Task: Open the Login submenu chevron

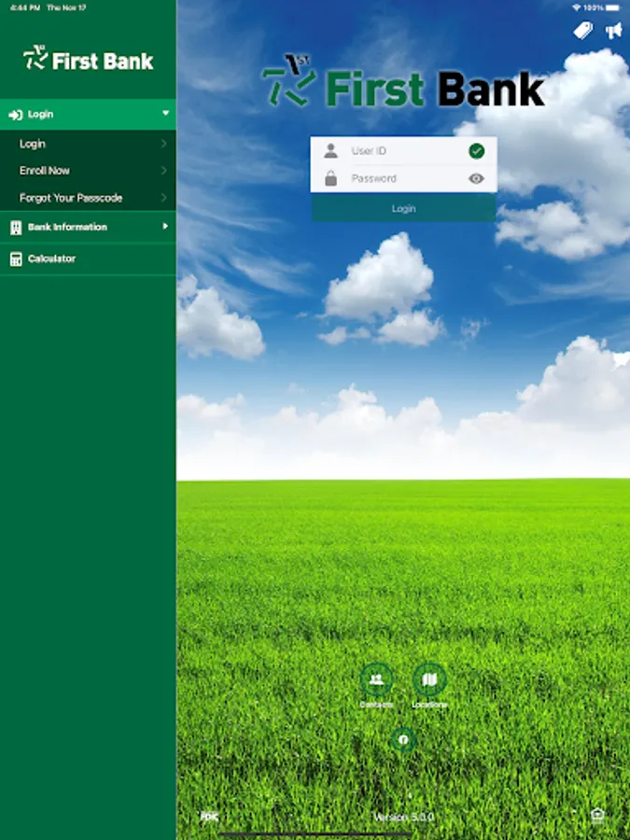Action: (163, 144)
